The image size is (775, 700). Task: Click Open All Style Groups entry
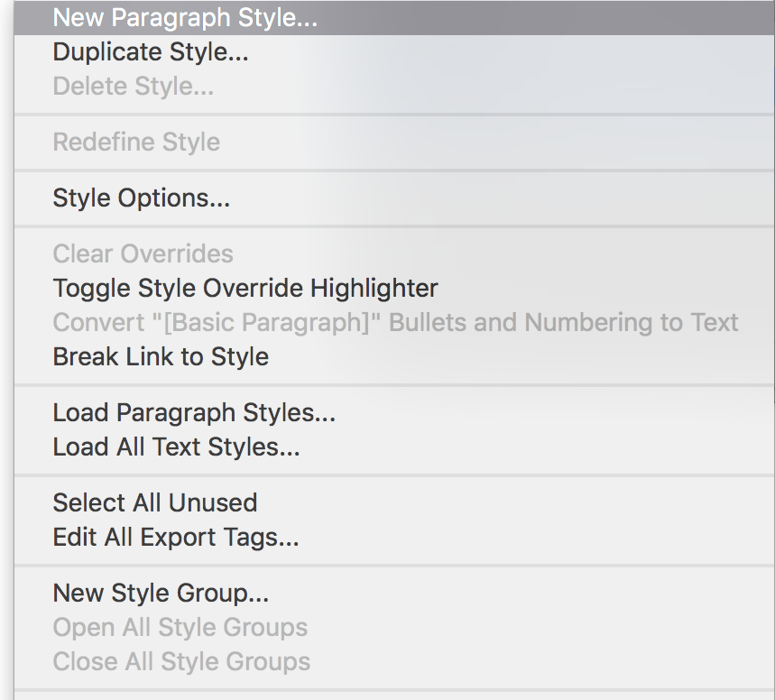click(x=180, y=627)
